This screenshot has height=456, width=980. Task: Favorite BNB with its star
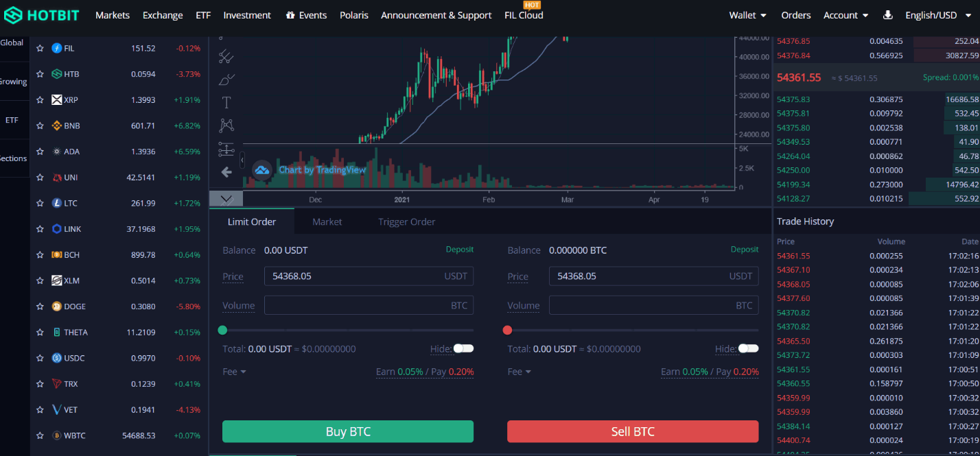tap(40, 126)
